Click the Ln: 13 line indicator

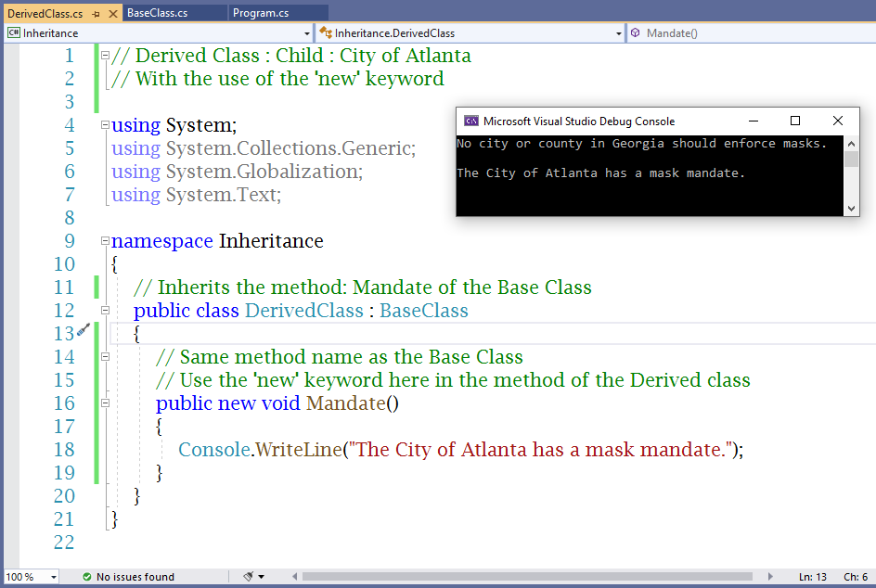(812, 577)
